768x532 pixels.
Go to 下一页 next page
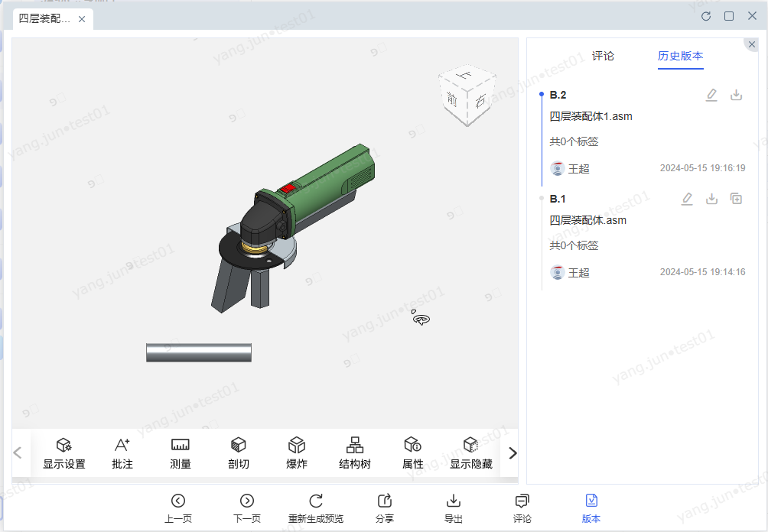pyautogui.click(x=247, y=508)
